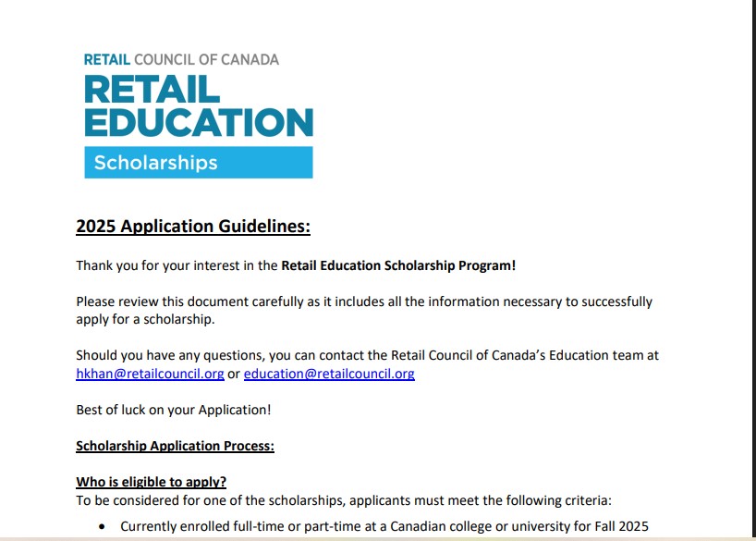Click the 'Should you have any questions' sentence
Image resolution: width=756 pixels, height=541 pixels.
pyautogui.click(x=367, y=355)
